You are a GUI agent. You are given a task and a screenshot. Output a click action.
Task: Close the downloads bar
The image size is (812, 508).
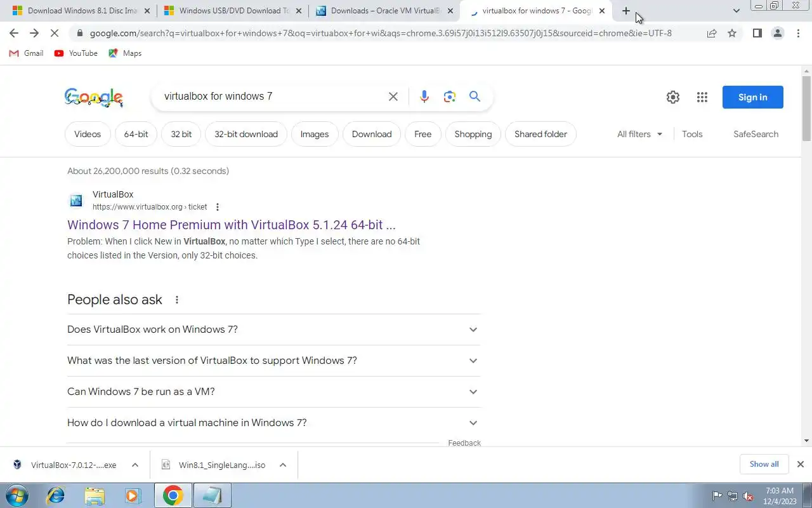[x=801, y=464]
